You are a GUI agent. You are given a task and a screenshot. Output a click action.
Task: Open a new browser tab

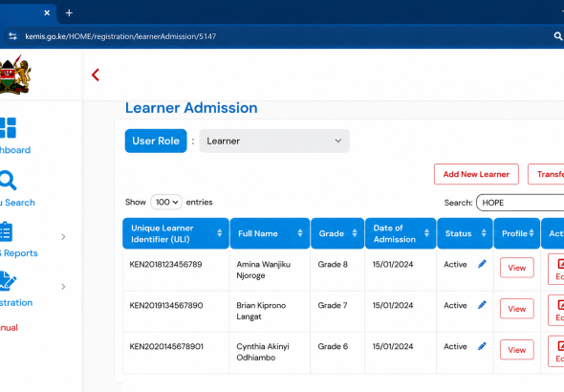(x=69, y=13)
